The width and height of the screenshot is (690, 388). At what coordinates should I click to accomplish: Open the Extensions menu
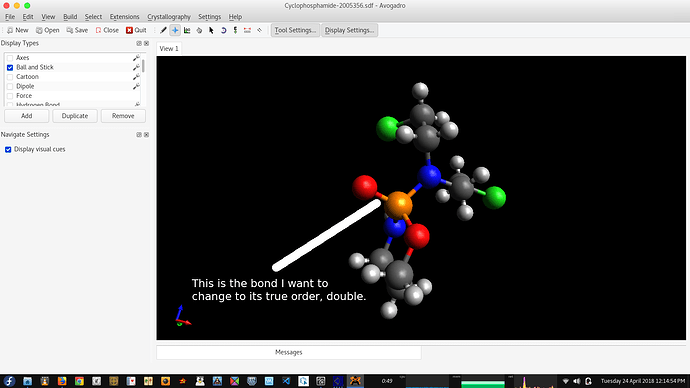[x=124, y=17]
